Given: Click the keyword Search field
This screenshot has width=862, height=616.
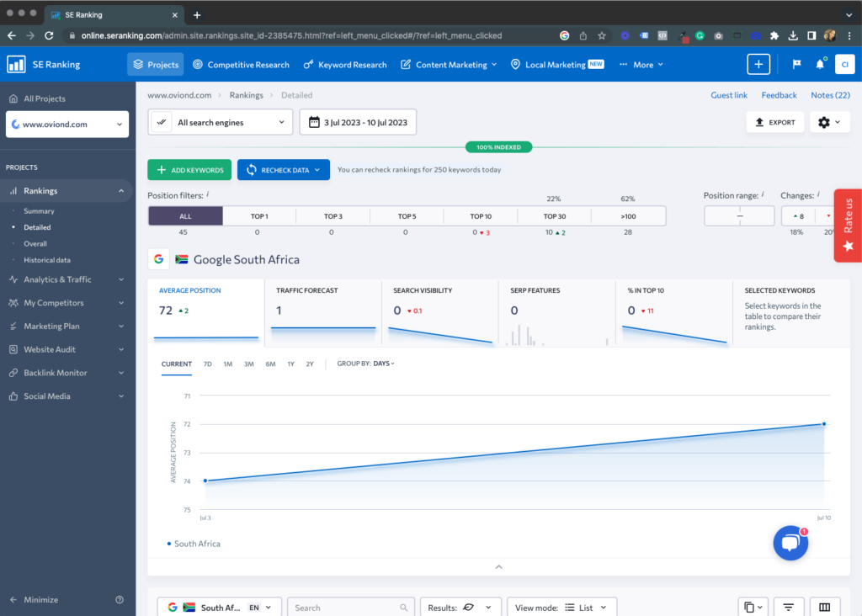Looking at the screenshot, I should pyautogui.click(x=350, y=608).
